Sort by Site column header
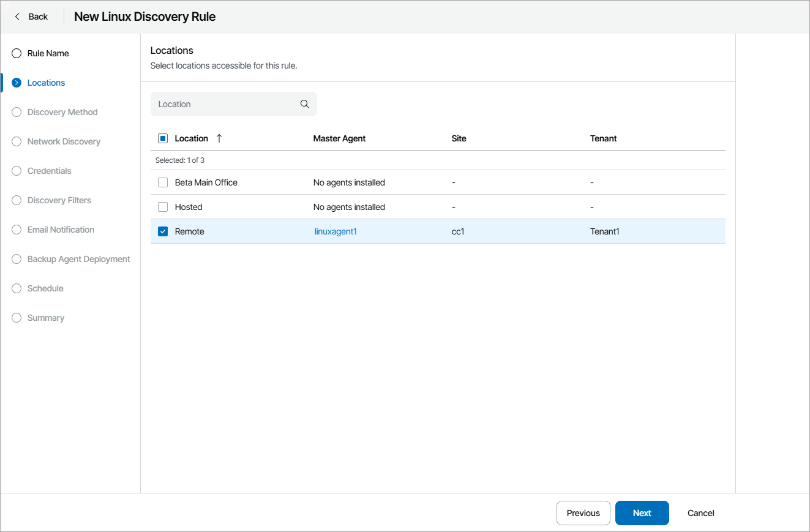810x532 pixels. (x=459, y=138)
